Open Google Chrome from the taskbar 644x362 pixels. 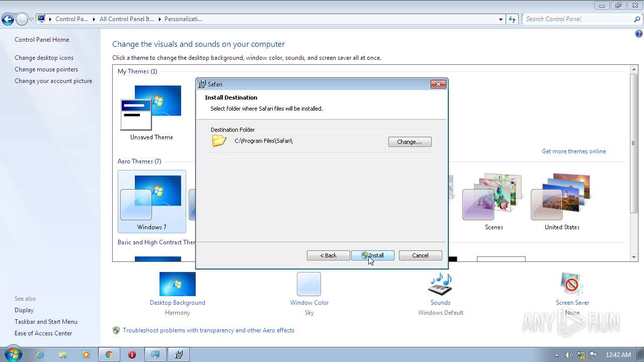coord(109,354)
